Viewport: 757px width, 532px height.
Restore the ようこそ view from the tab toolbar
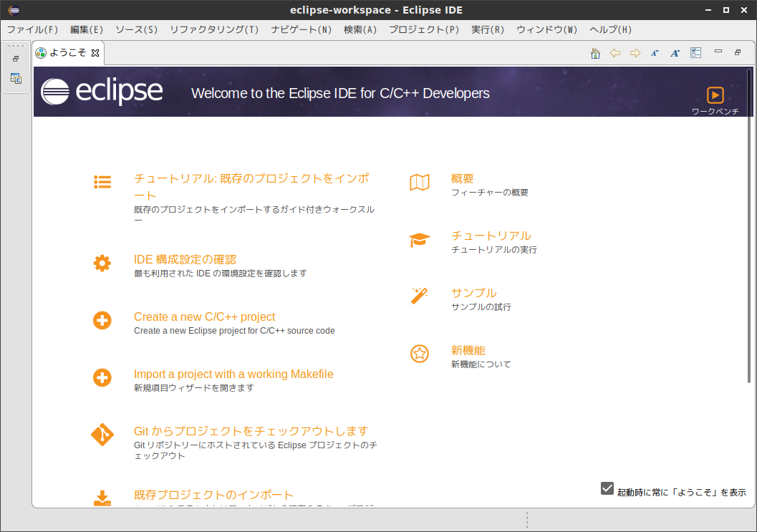pos(738,52)
